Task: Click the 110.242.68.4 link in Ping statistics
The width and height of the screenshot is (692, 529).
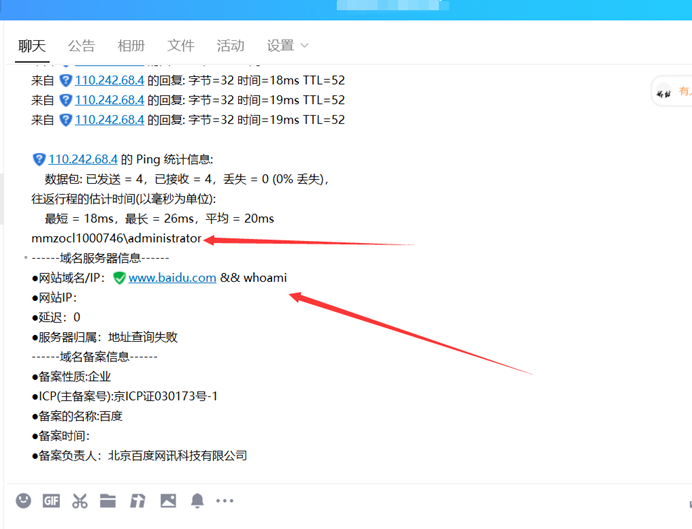Action: (83, 159)
